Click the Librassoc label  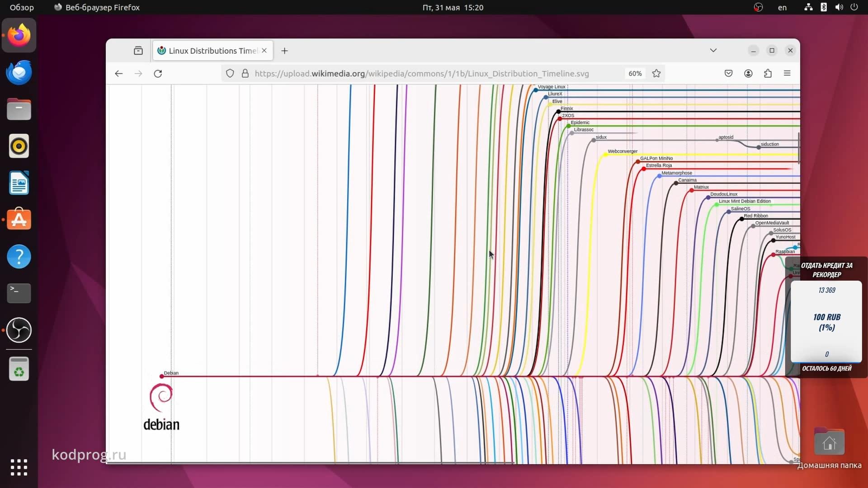coord(583,130)
